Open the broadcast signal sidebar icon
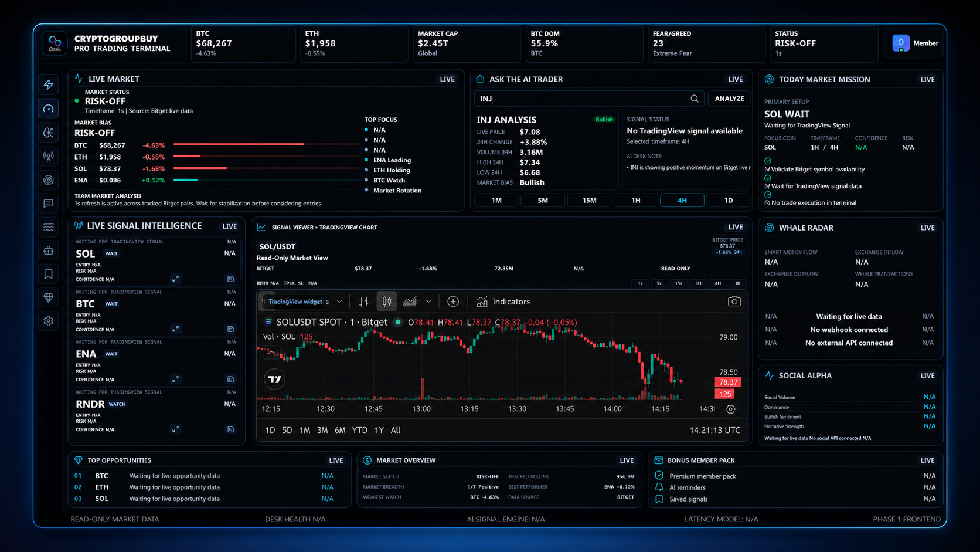980x552 pixels. [49, 156]
